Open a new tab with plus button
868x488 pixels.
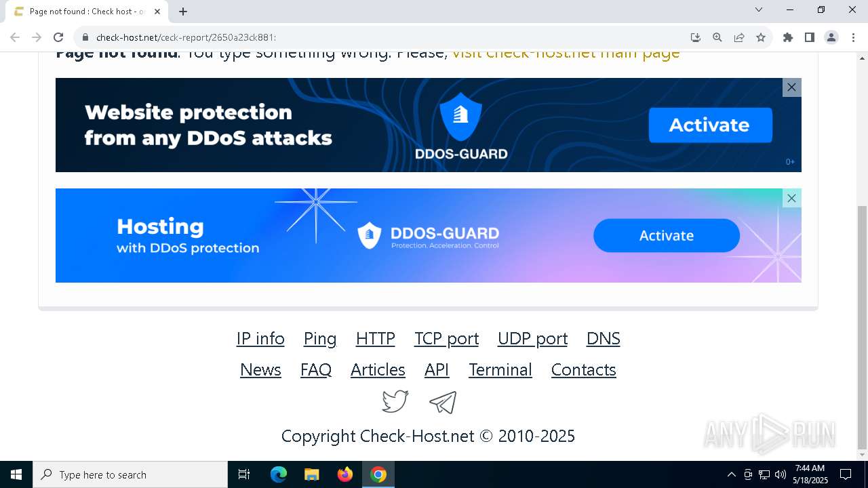(x=183, y=11)
